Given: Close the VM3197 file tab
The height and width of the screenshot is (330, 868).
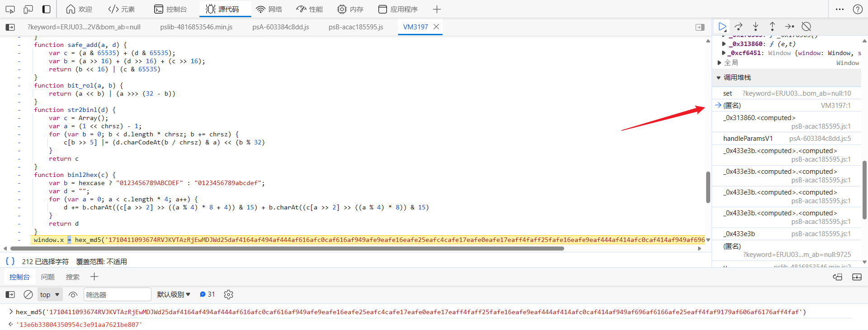Looking at the screenshot, I should click(436, 27).
